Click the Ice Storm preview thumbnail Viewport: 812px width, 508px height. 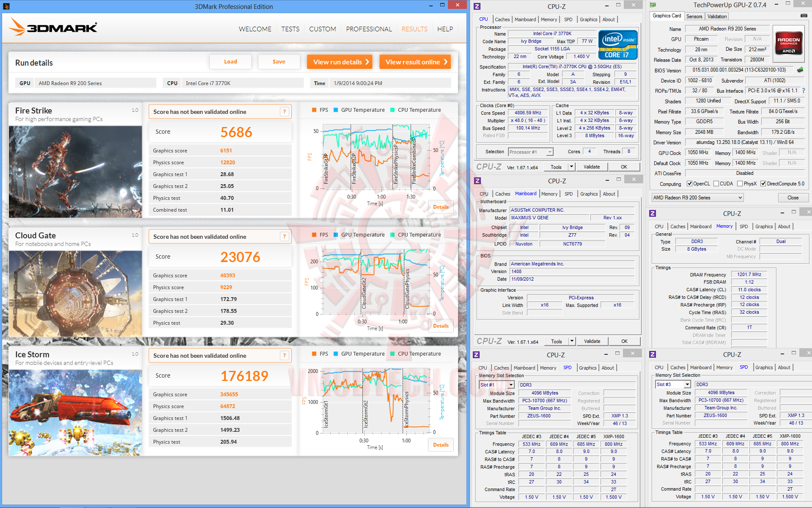point(75,413)
